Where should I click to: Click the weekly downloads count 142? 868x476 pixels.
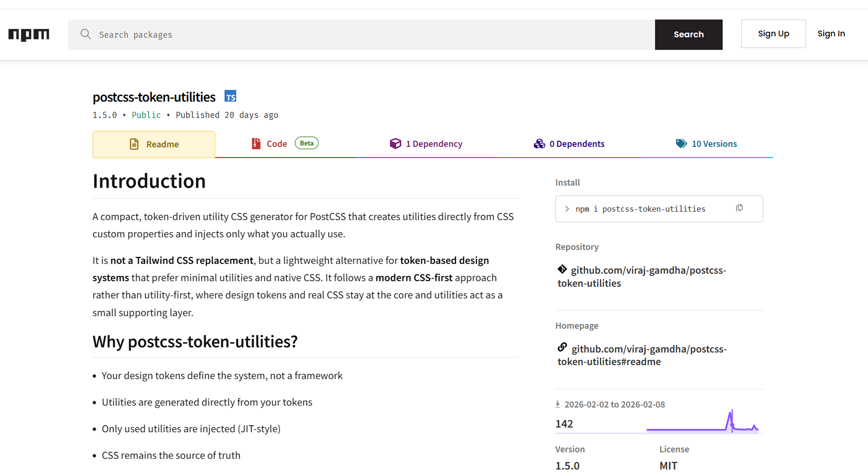coord(564,424)
